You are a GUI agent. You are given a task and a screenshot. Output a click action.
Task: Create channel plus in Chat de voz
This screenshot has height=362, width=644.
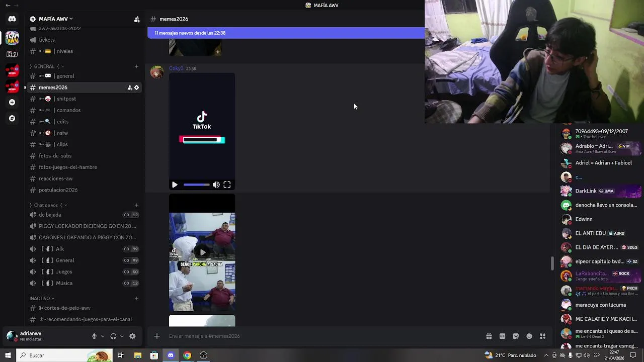click(x=136, y=205)
